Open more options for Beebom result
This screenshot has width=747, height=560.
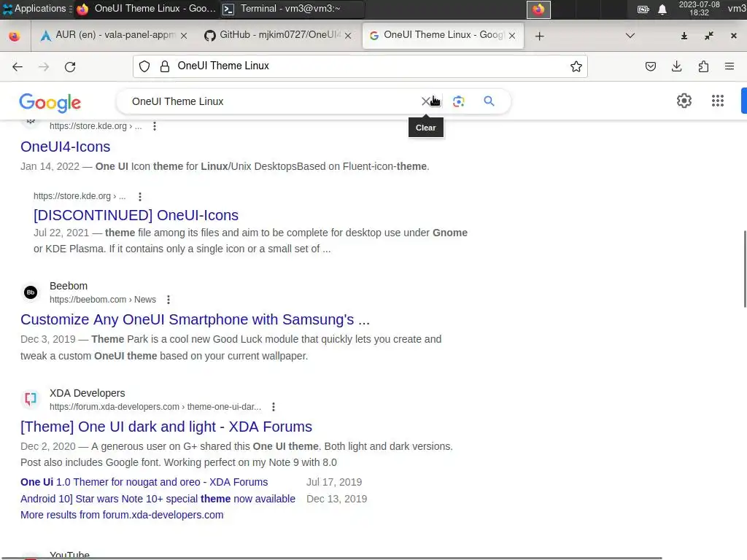click(169, 300)
